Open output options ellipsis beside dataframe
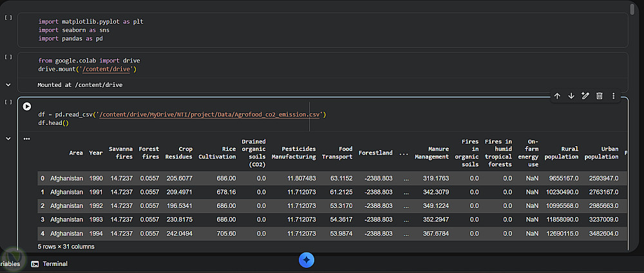Viewport: 644px width, 273px height. point(27,138)
